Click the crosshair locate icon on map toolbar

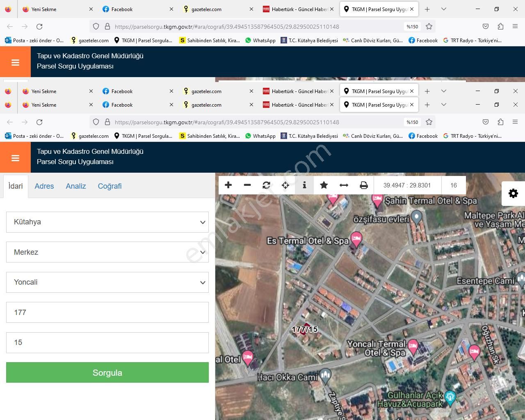285,185
